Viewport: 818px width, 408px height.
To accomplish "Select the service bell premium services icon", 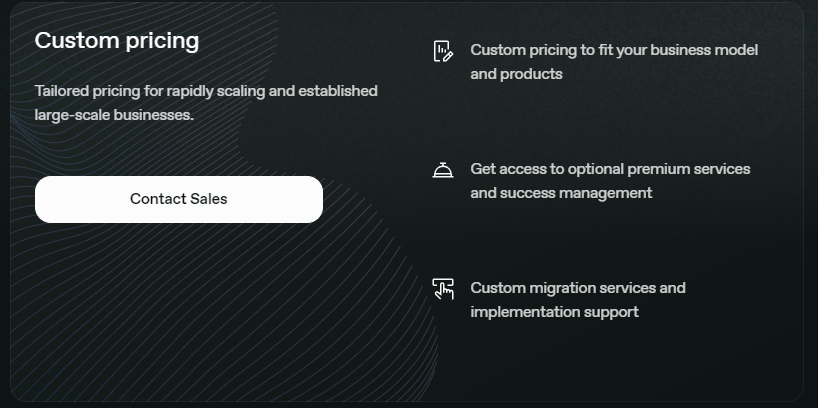I will 443,170.
